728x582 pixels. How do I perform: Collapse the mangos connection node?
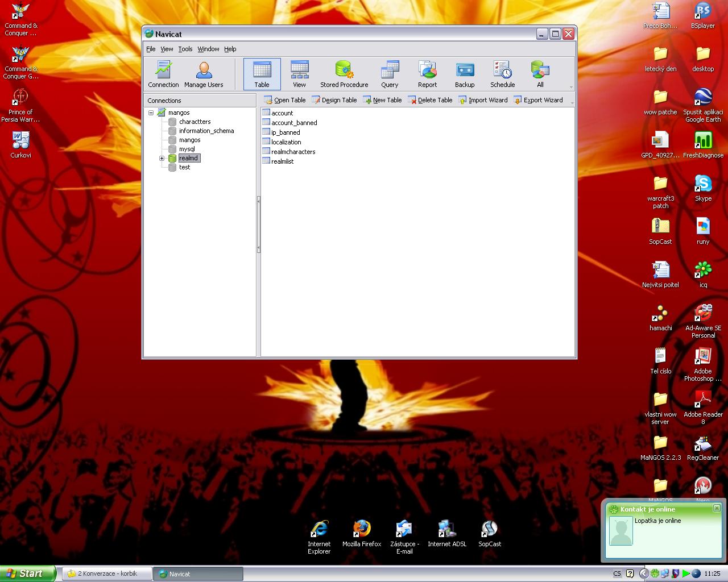coord(151,113)
